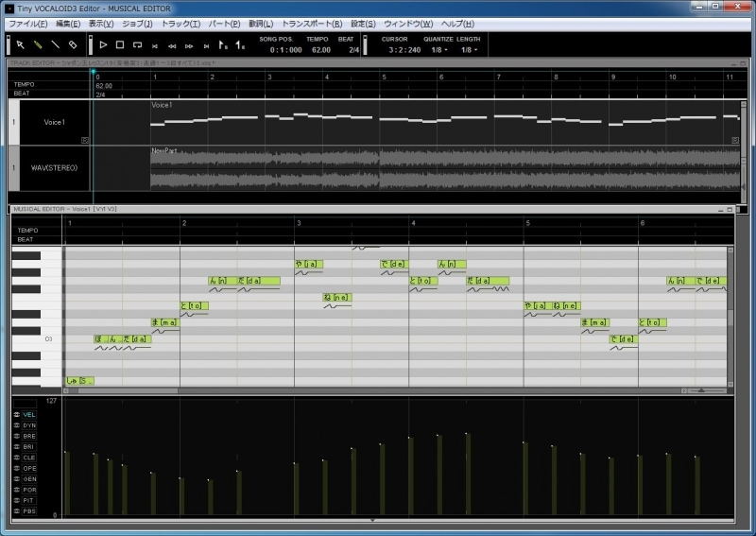
Task: Adjust the piano roll horizontal zoom slider
Action: click(702, 390)
